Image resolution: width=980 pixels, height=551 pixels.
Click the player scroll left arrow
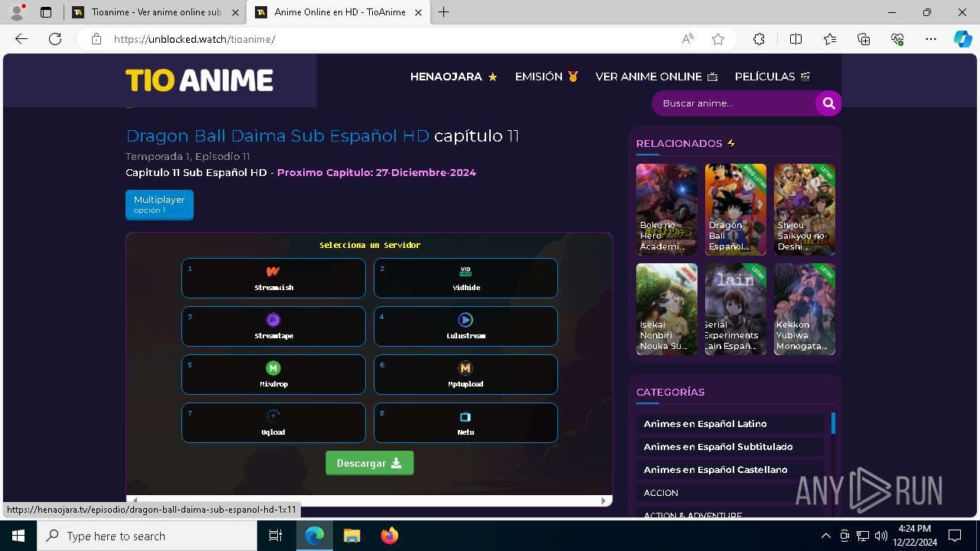tap(136, 500)
